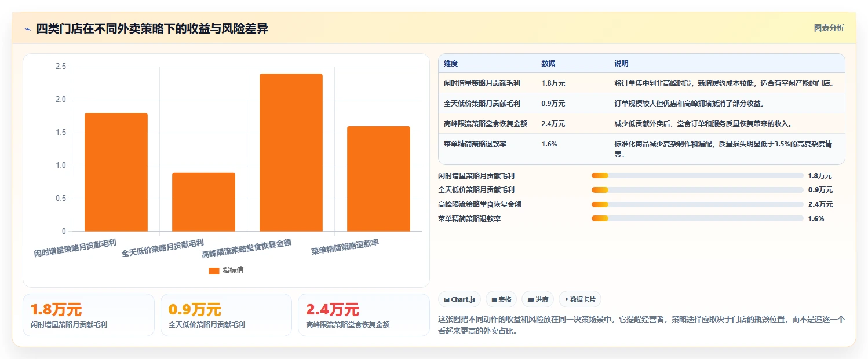This screenshot has width=868, height=359.
Task: Click the 菜单精简策略退款率 progress bar
Action: point(697,218)
